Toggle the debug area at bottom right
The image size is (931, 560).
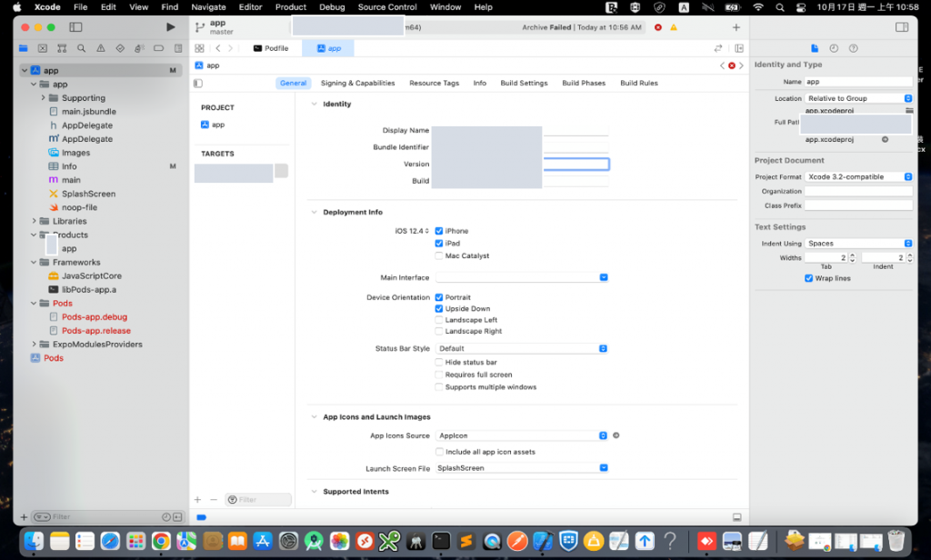coord(736,517)
